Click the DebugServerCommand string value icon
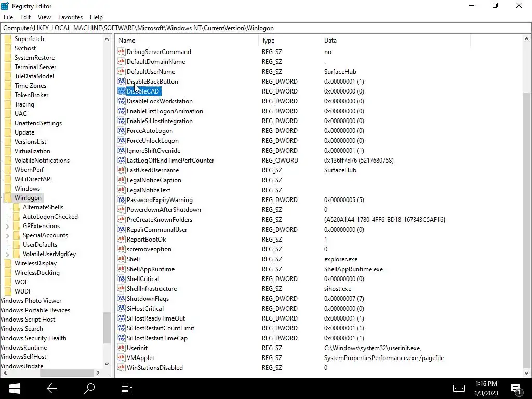Image resolution: width=532 pixels, height=399 pixels. click(x=122, y=51)
